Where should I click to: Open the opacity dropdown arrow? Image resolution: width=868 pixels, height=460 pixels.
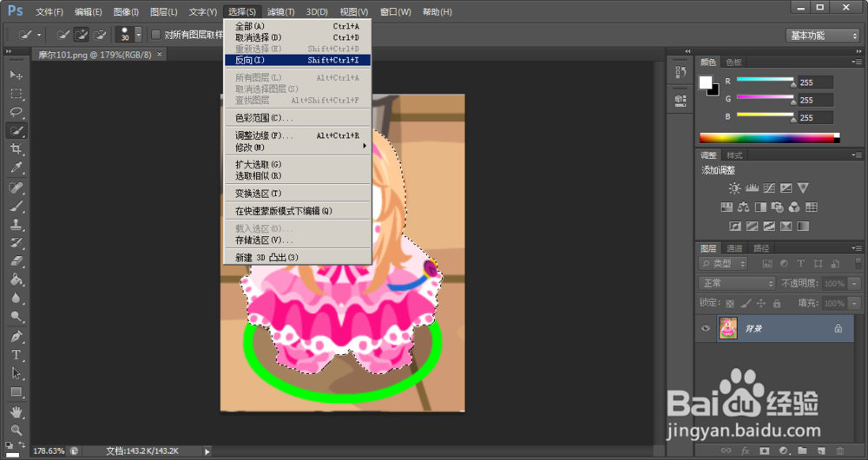click(855, 284)
